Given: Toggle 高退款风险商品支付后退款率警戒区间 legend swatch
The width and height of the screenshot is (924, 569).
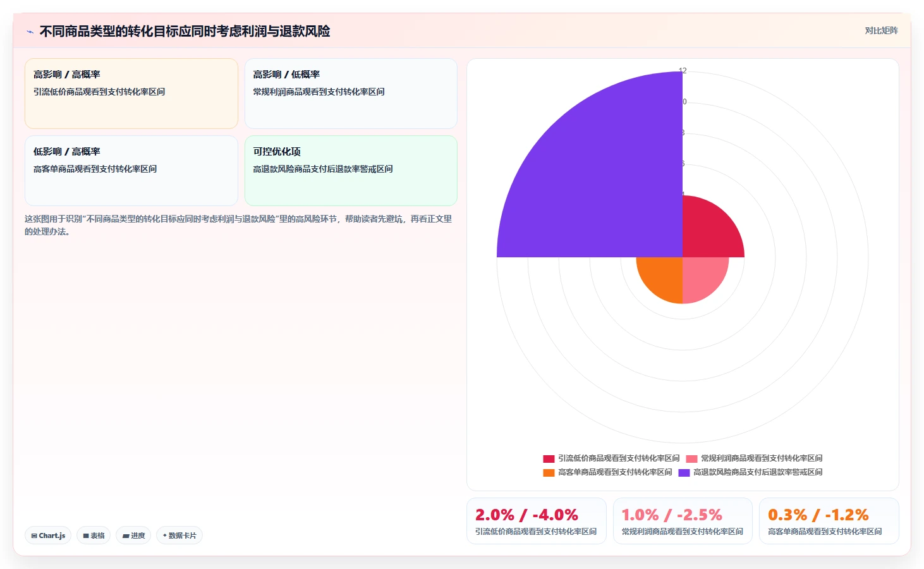Looking at the screenshot, I should tap(684, 472).
